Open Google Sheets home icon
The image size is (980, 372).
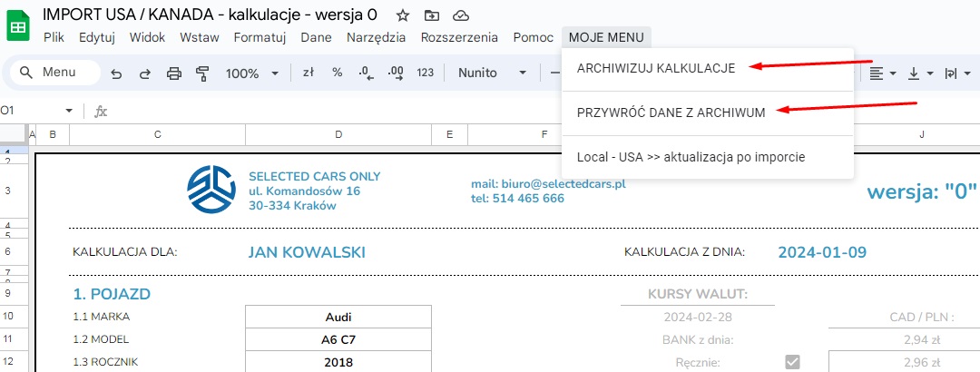coord(17,27)
